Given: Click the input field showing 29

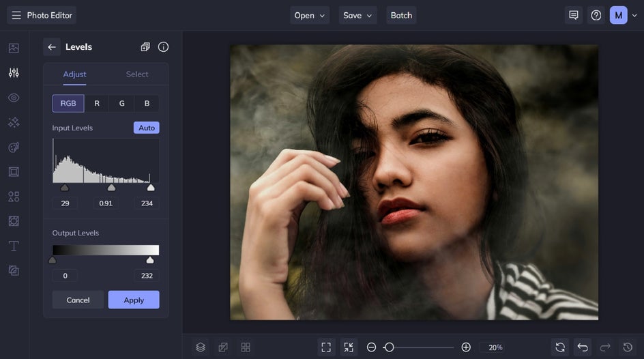Looking at the screenshot, I should click(65, 203).
